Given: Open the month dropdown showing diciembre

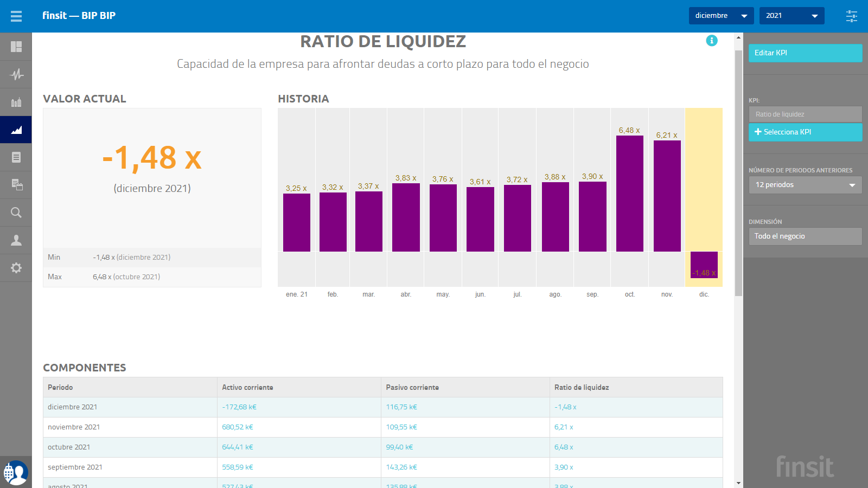Looking at the screenshot, I should [x=722, y=16].
